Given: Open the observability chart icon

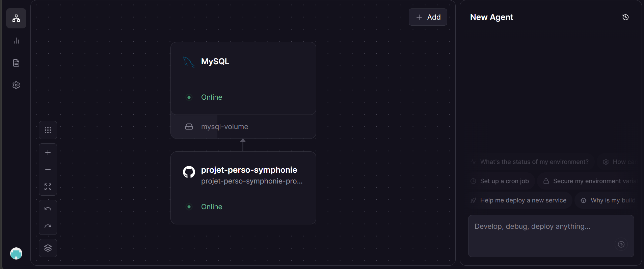Looking at the screenshot, I should [x=16, y=41].
